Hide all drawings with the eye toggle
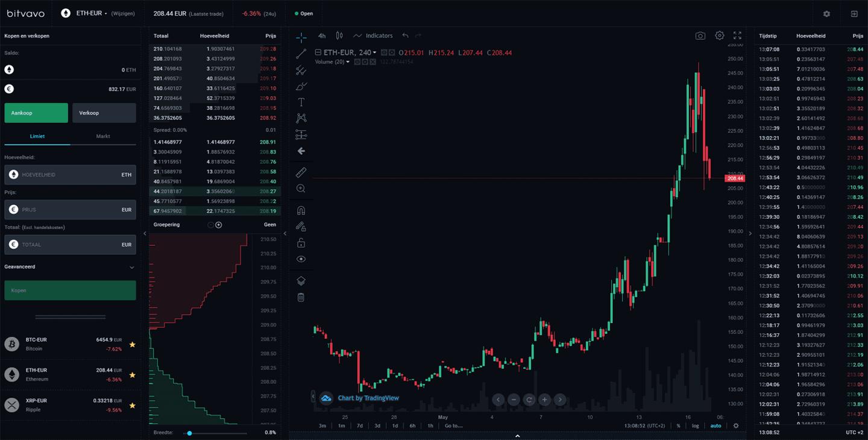Screen dimensions: 868x440 click(301, 258)
